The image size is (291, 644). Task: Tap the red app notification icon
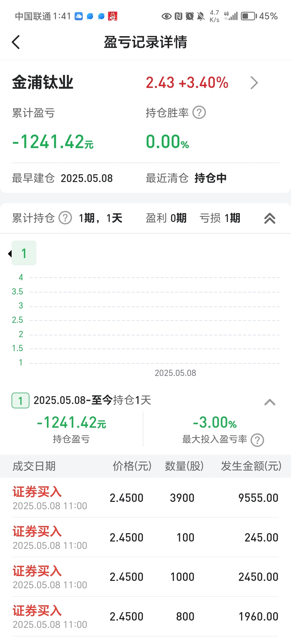pos(113,16)
